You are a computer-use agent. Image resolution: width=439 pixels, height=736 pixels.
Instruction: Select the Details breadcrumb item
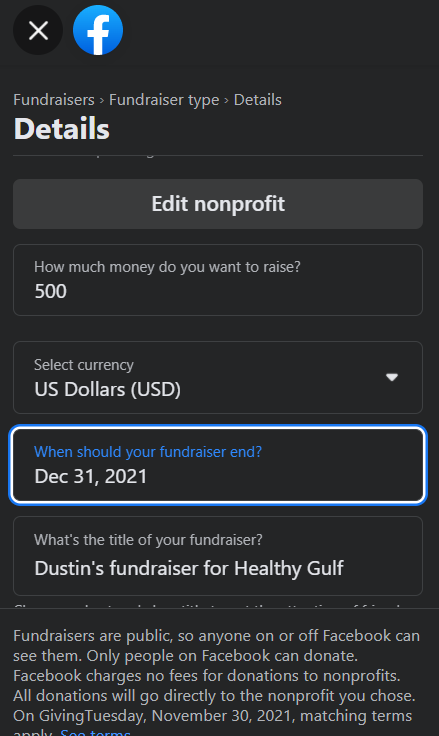pyautogui.click(x=258, y=100)
